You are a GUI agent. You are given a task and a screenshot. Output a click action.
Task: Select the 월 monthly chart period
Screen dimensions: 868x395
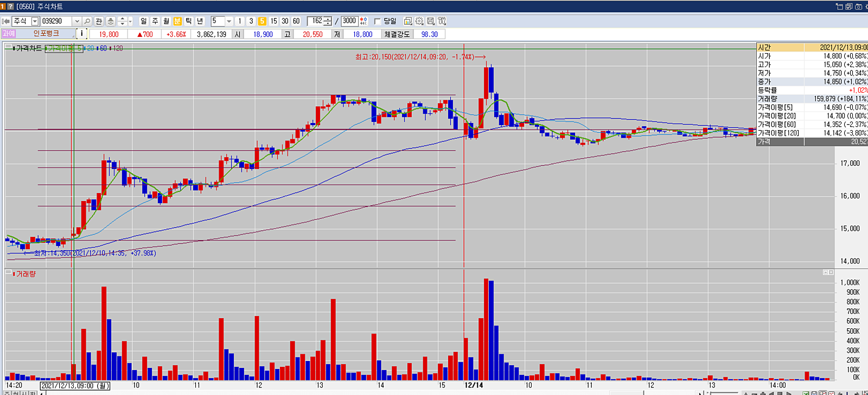[x=166, y=21]
